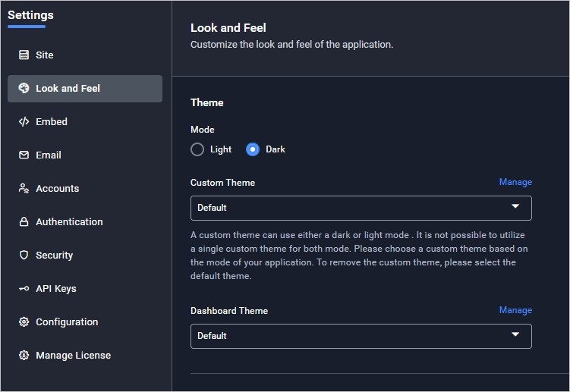The height and width of the screenshot is (392, 570).
Task: Click the Accounts user icon
Action: point(24,189)
